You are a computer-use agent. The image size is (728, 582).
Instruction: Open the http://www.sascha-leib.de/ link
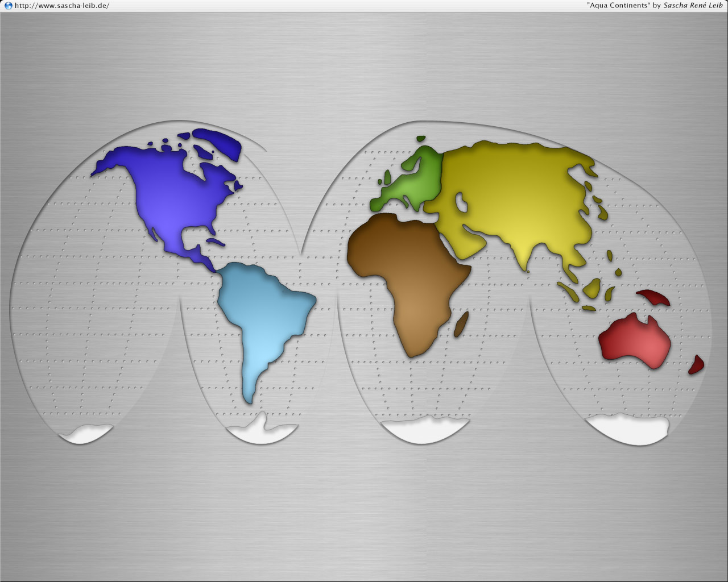point(62,6)
